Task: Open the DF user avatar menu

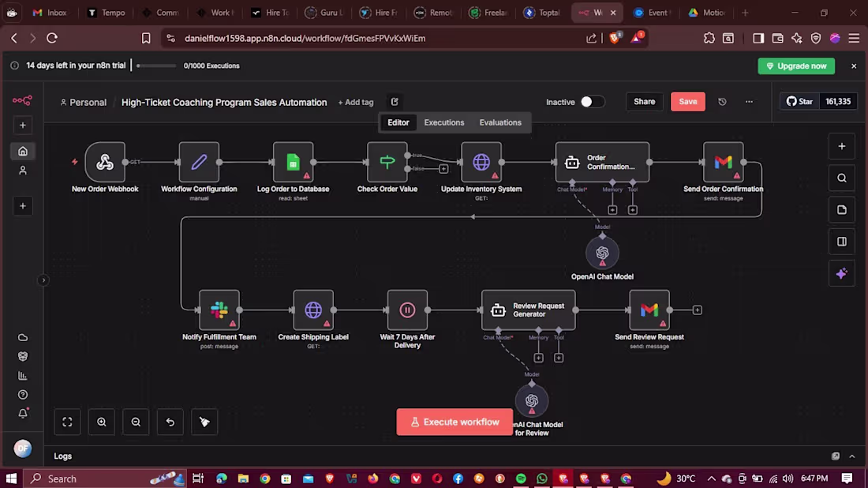Action: click(x=23, y=449)
